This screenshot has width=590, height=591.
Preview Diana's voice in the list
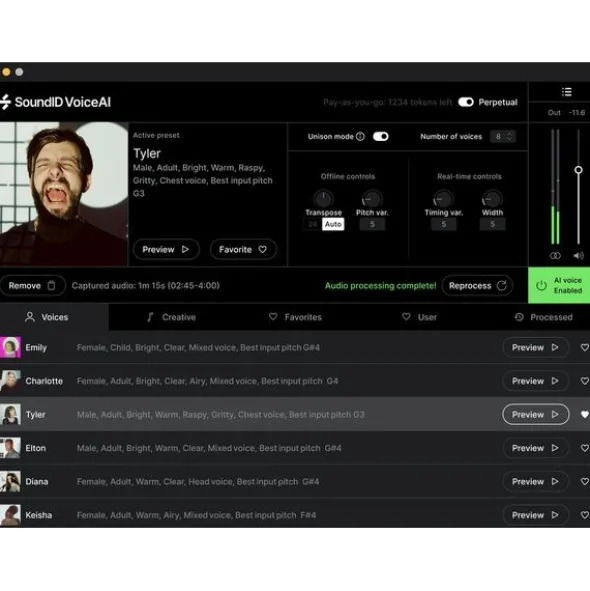pyautogui.click(x=535, y=482)
